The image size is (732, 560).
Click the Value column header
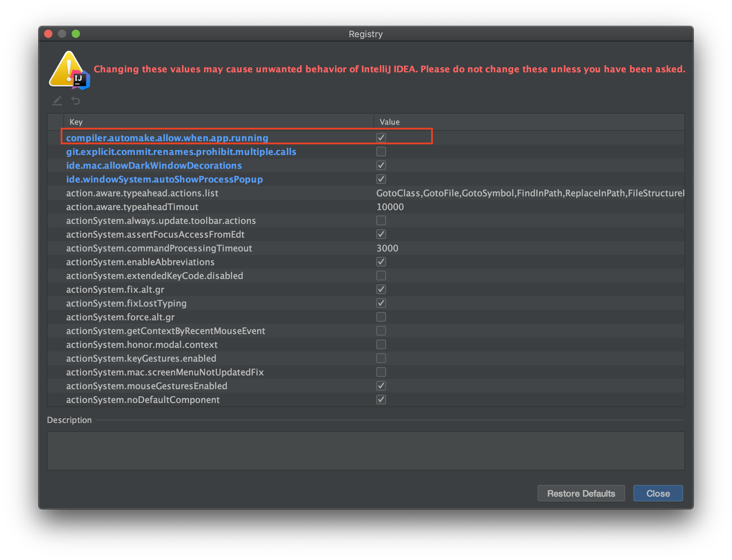pos(389,122)
